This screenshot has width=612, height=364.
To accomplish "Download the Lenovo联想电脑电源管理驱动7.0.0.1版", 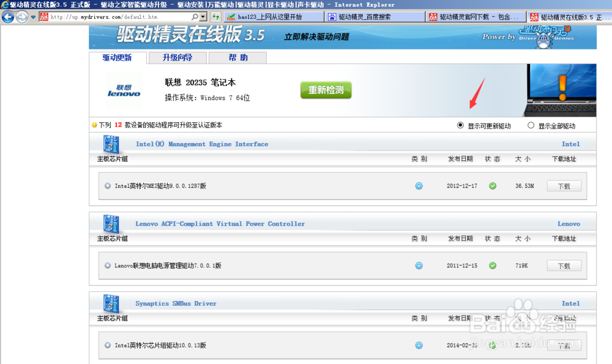I will pos(564,266).
